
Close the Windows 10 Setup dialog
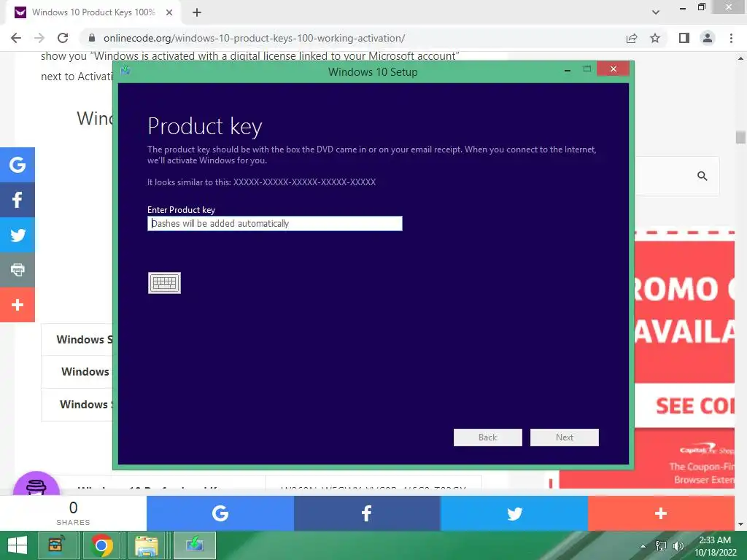click(x=613, y=69)
